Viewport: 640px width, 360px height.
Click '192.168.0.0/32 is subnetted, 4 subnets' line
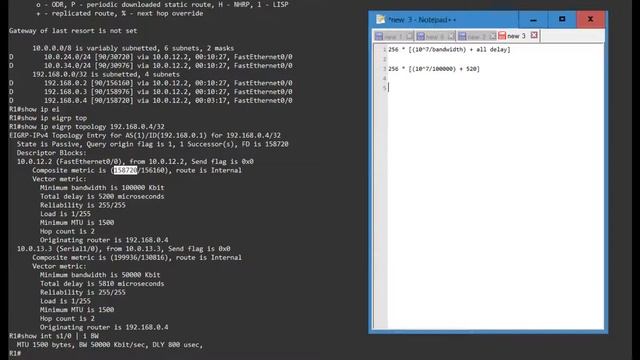106,74
